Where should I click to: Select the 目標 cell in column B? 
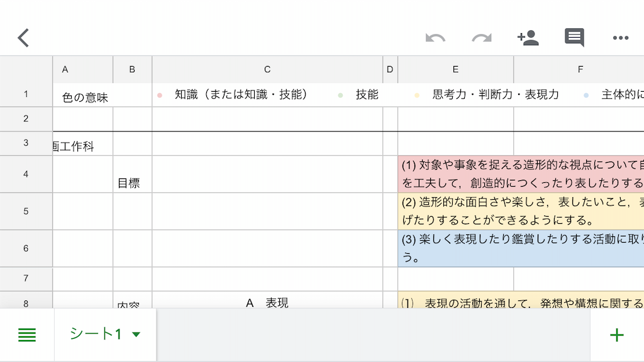(x=132, y=174)
